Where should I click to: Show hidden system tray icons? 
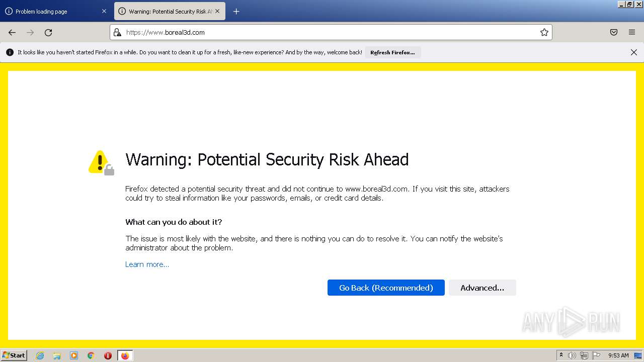click(x=561, y=355)
